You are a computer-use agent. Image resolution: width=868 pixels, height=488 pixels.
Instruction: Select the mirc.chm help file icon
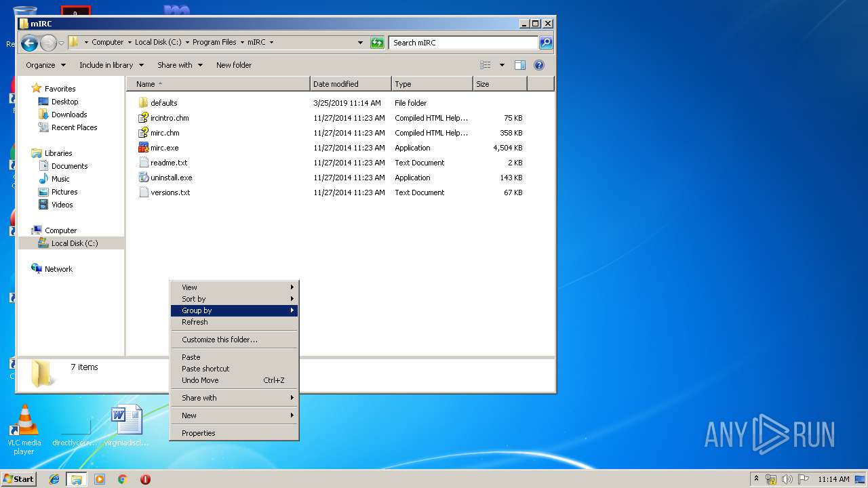pos(143,133)
